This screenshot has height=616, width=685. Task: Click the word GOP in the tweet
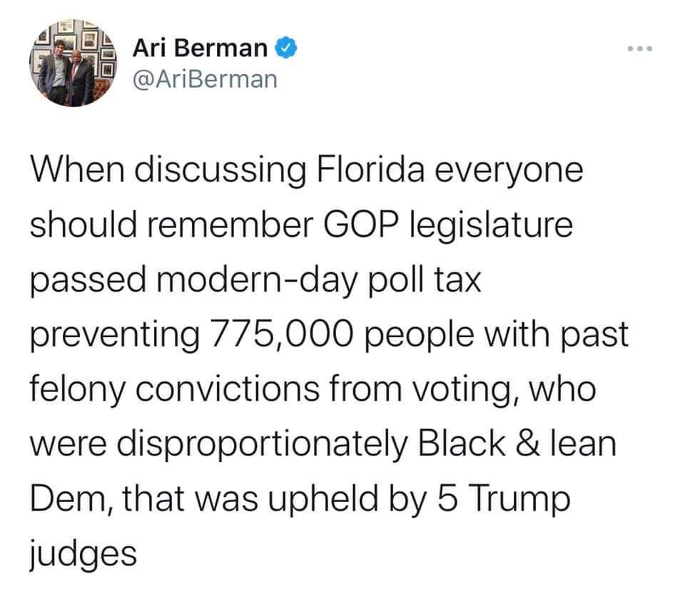pyautogui.click(x=361, y=225)
